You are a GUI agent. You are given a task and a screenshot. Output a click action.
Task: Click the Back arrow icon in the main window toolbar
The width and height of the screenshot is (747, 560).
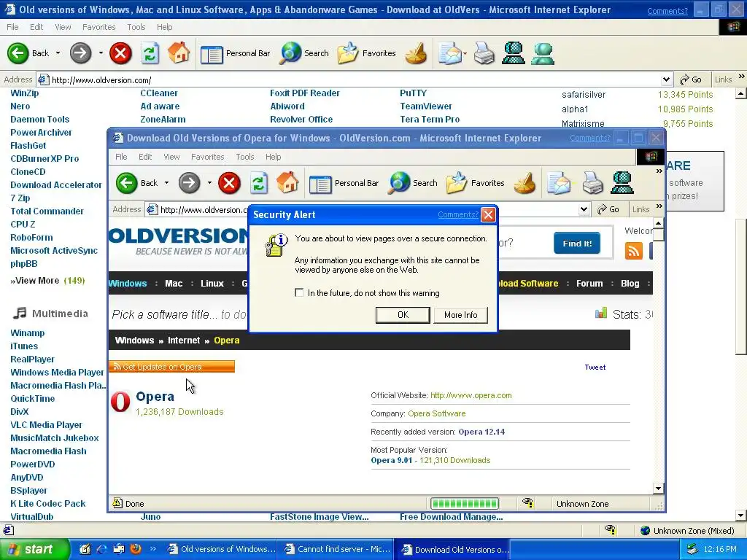18,52
